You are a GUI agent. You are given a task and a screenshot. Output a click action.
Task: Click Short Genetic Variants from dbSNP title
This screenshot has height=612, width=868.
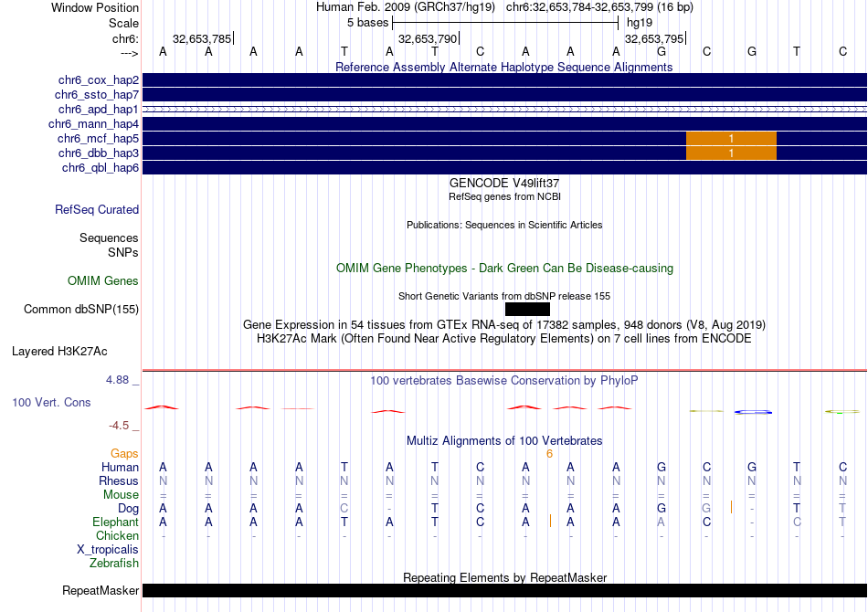504,297
